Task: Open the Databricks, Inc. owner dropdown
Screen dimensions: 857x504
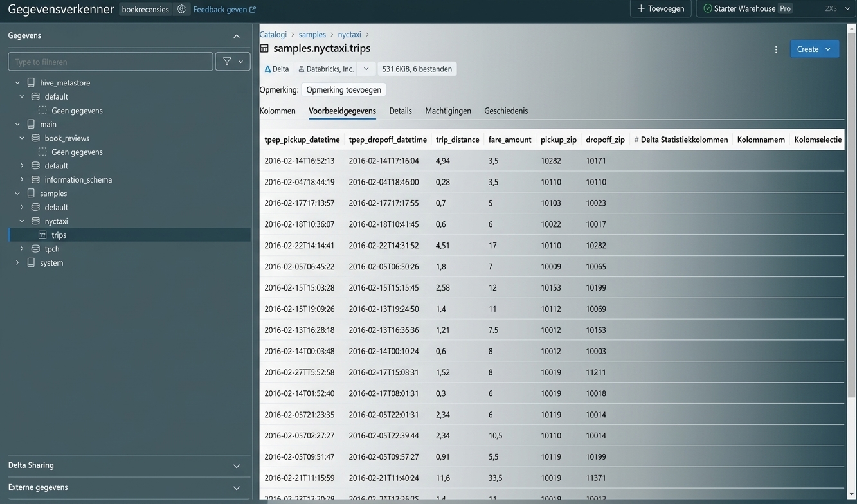Action: (366, 69)
